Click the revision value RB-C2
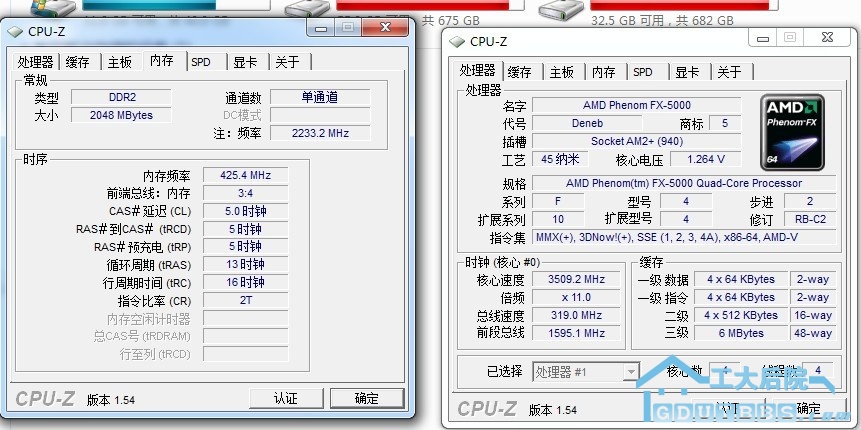The width and height of the screenshot is (861, 430). pos(810,219)
